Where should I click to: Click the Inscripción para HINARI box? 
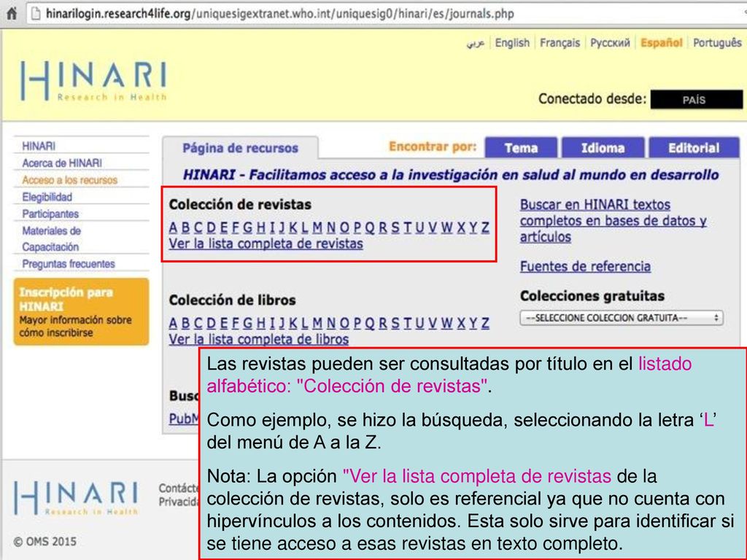click(x=81, y=312)
